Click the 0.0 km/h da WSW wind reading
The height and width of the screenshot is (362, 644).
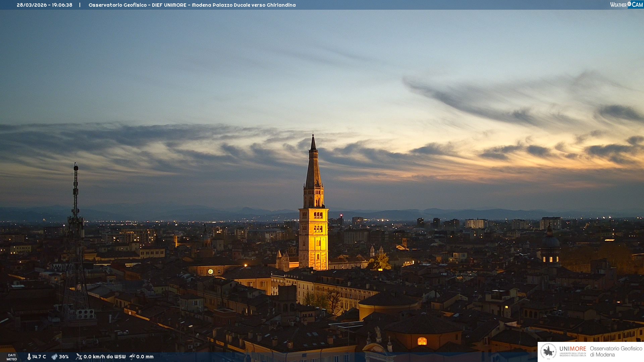(104, 357)
